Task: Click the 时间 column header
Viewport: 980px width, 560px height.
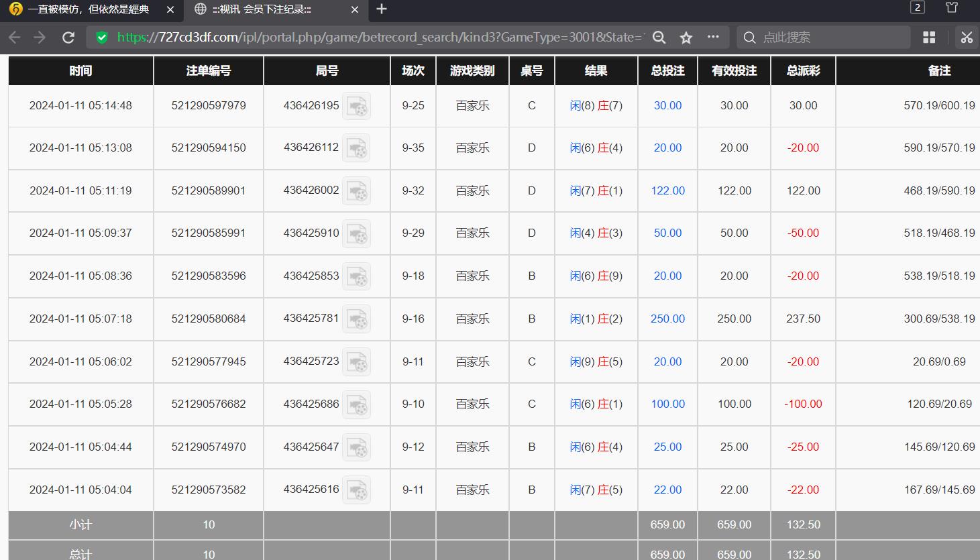Action: pos(80,70)
